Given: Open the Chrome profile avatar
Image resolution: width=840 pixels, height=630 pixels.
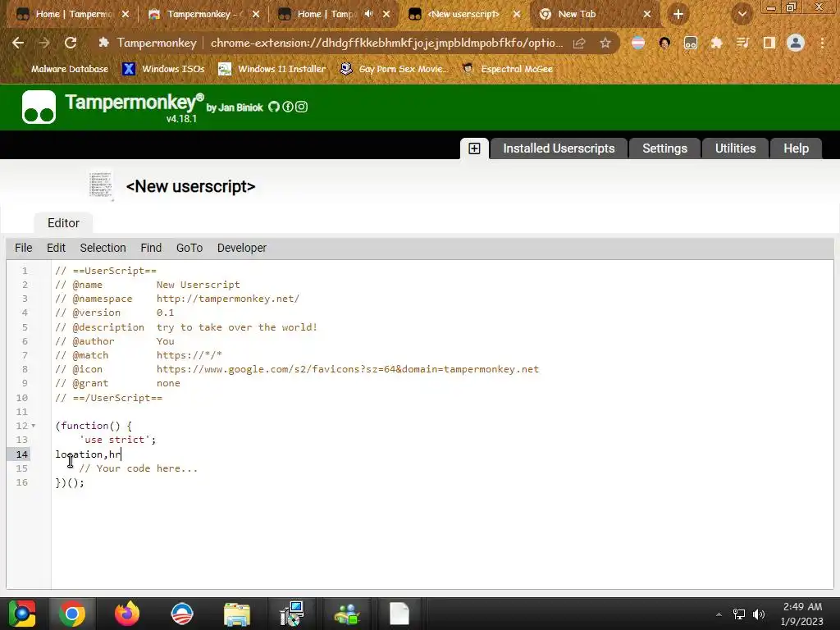Looking at the screenshot, I should click(796, 43).
